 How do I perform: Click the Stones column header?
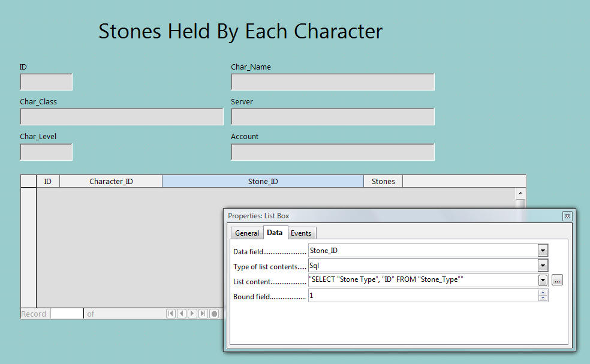coord(383,181)
